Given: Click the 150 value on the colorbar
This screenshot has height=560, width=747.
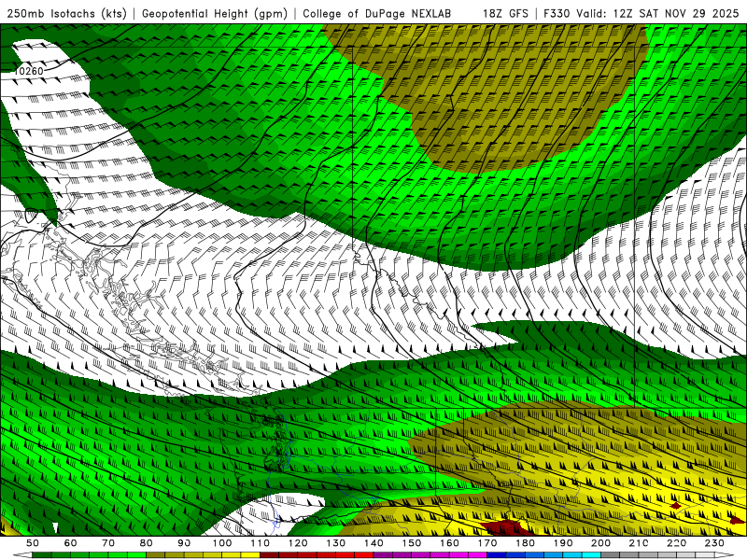Looking at the screenshot, I should [412, 543].
